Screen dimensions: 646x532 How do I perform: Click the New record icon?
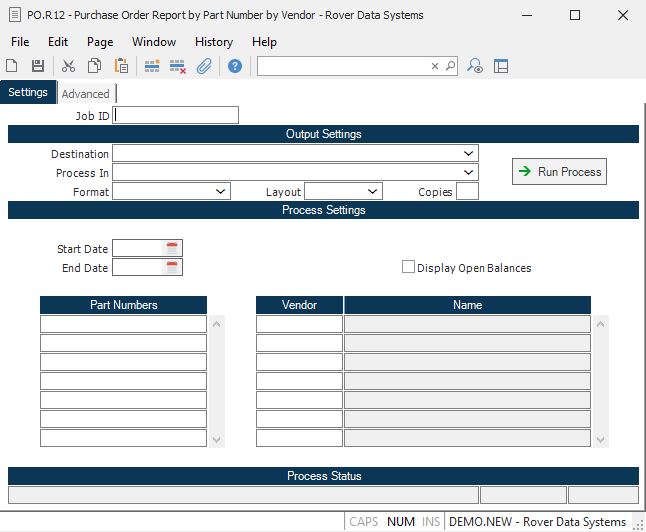(12, 66)
